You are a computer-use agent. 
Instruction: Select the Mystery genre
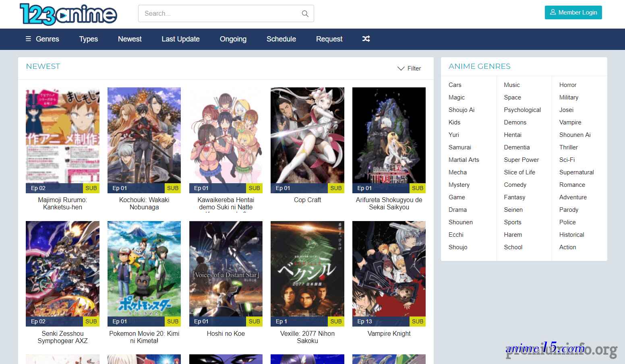click(459, 185)
